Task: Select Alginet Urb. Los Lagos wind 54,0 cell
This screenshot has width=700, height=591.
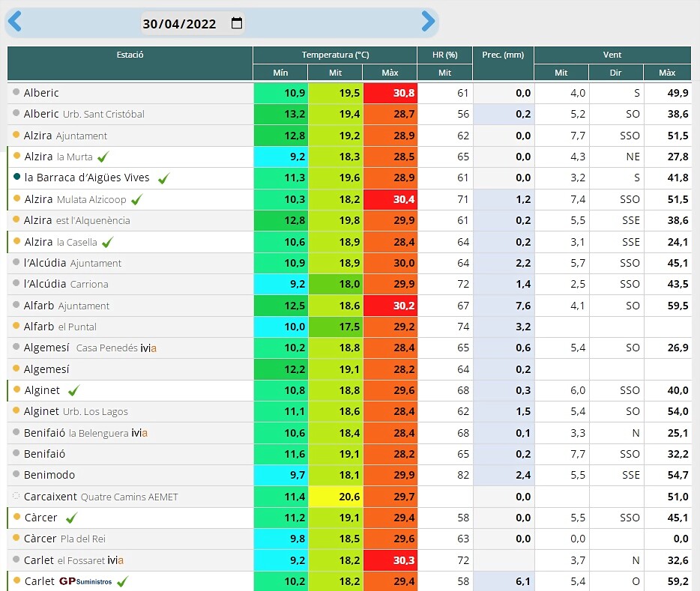Action: pyautogui.click(x=668, y=411)
